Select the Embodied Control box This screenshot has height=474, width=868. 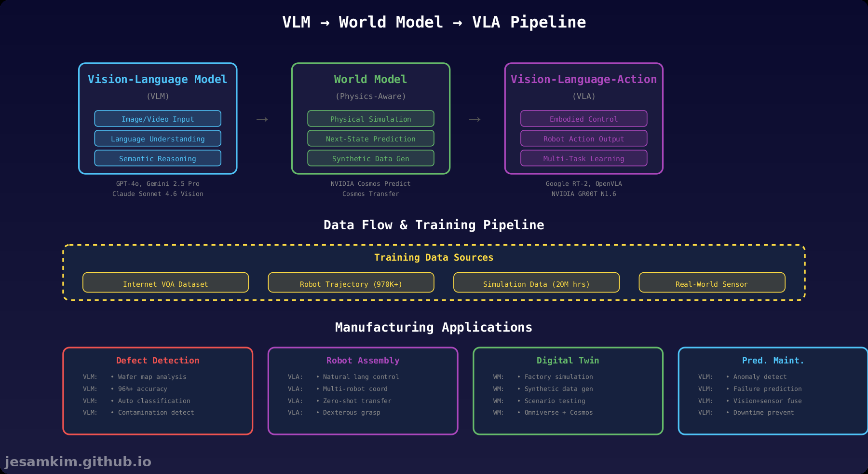(583, 118)
